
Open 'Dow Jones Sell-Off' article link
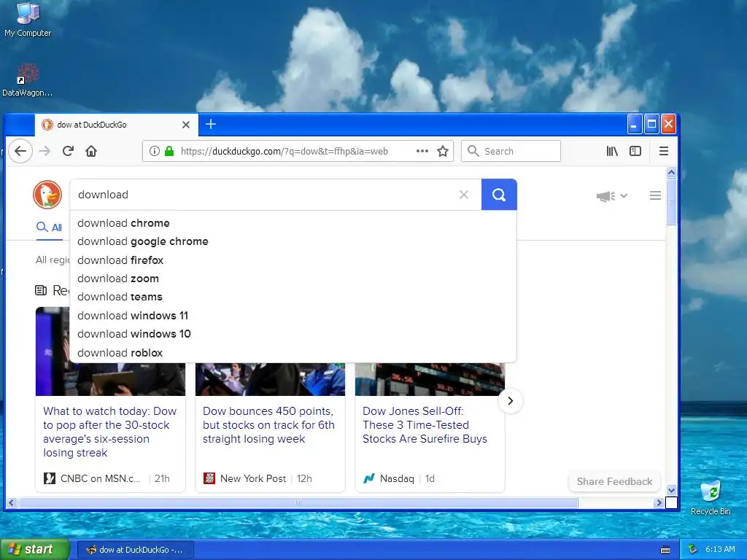coord(425,425)
